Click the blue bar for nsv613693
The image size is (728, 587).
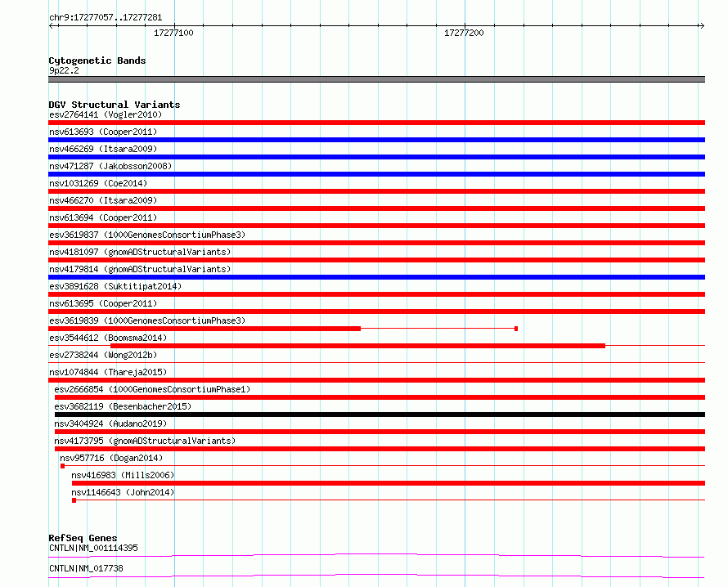tap(376, 140)
